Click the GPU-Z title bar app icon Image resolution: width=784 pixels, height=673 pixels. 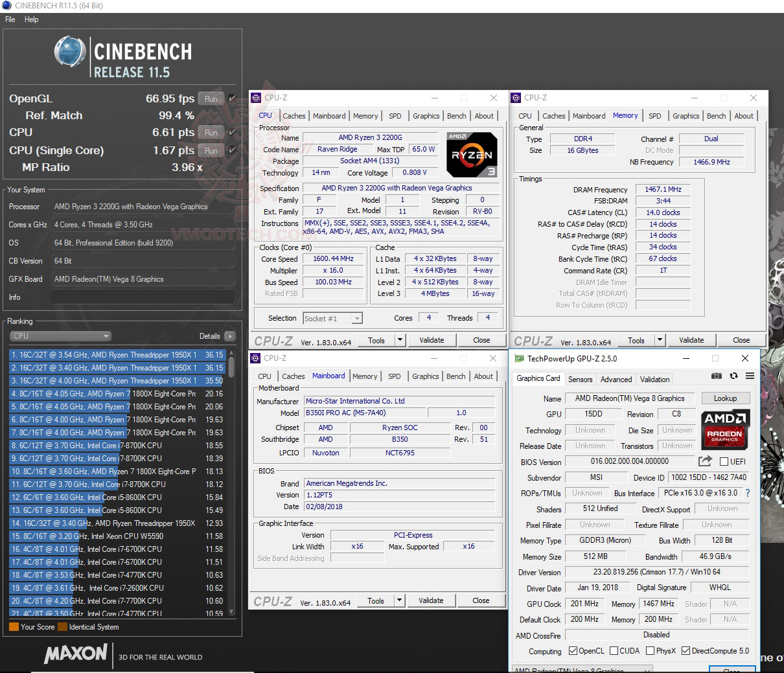point(519,358)
